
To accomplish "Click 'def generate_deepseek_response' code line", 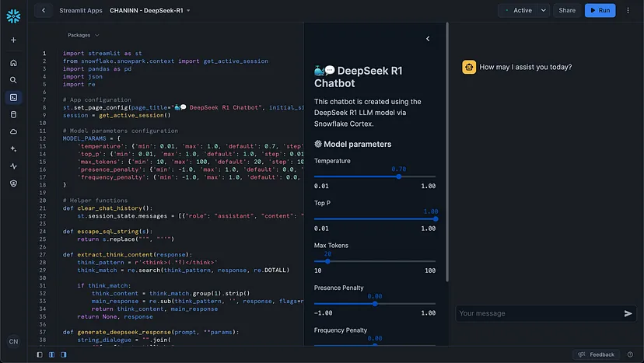I will (x=151, y=332).
